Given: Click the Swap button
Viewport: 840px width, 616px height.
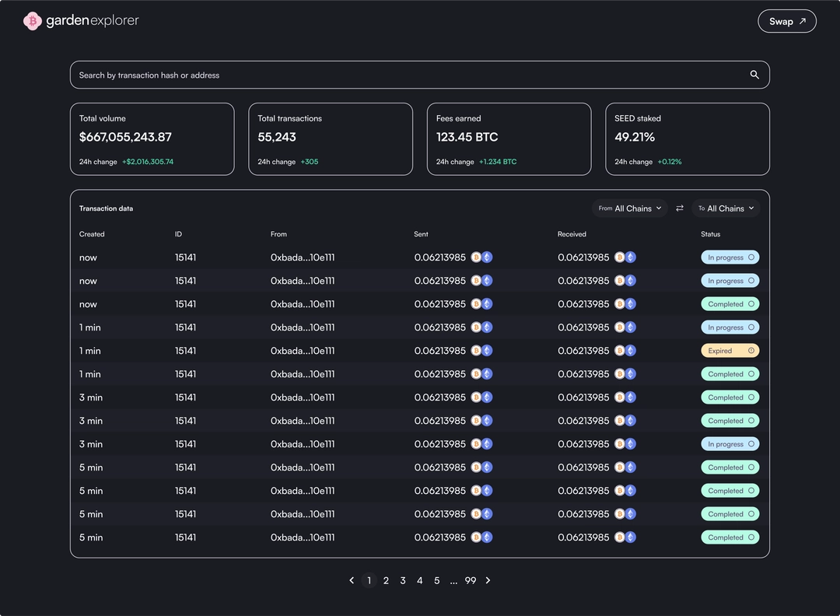Looking at the screenshot, I should (x=786, y=22).
